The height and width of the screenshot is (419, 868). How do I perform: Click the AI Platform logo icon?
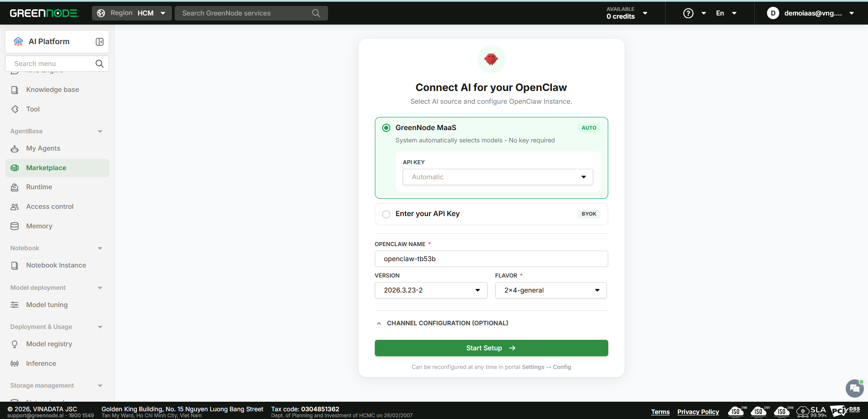coord(18,41)
